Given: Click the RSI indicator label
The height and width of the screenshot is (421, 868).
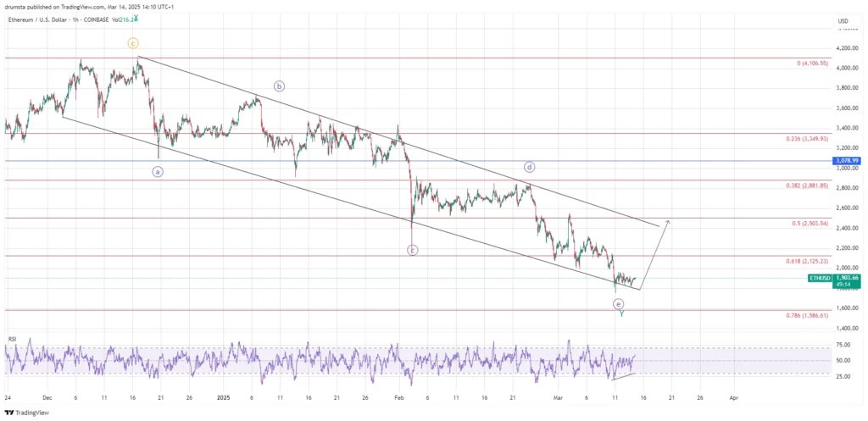Looking at the screenshot, I should (13, 339).
